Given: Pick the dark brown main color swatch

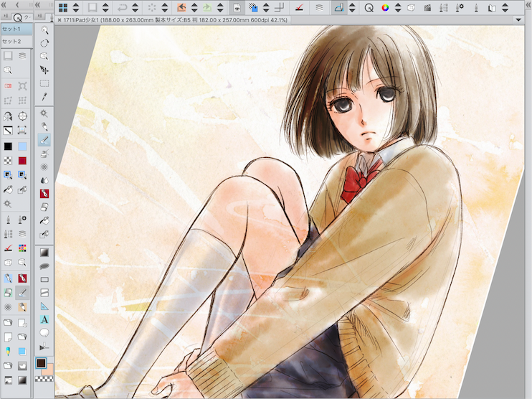Looking at the screenshot, I should pyautogui.click(x=41, y=363).
